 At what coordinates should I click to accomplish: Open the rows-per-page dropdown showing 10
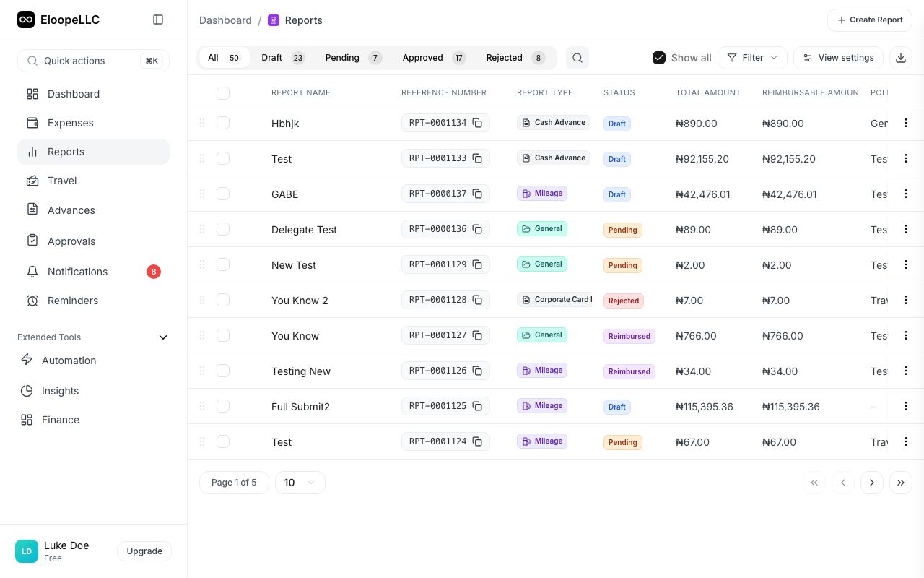coord(300,483)
